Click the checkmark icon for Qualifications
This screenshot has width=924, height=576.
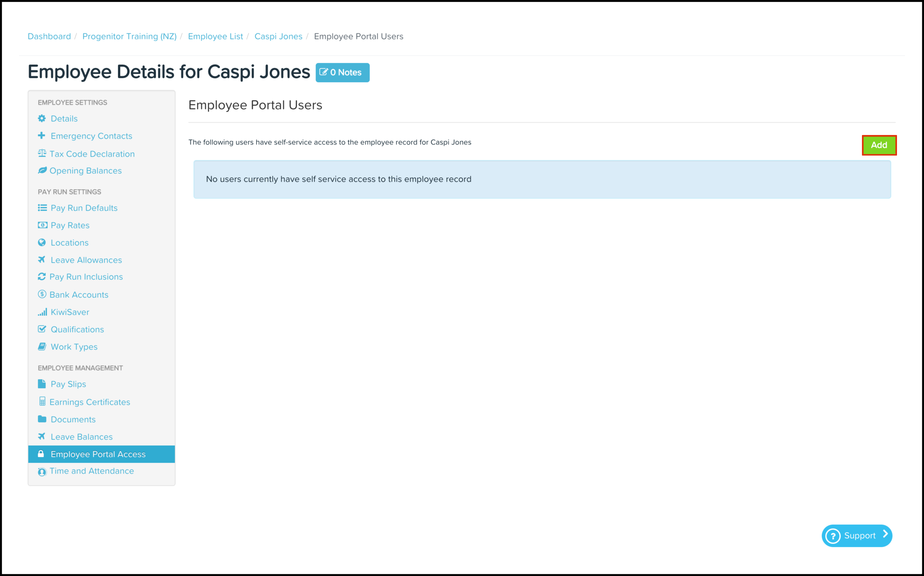click(x=42, y=329)
